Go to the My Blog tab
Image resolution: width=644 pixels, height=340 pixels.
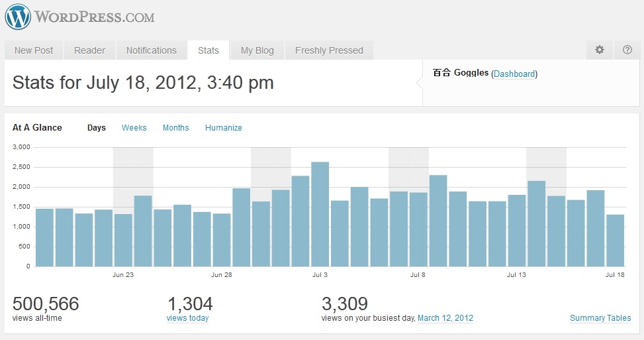pyautogui.click(x=257, y=50)
